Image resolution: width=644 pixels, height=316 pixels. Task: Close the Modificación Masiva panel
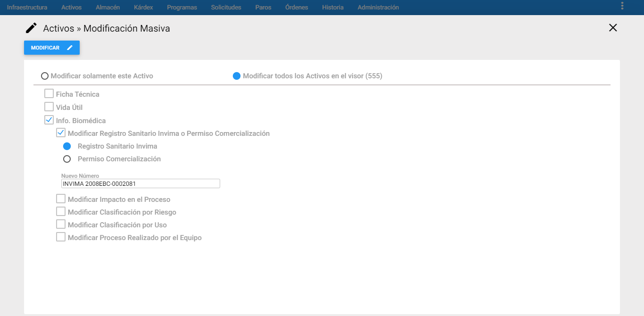tap(613, 28)
